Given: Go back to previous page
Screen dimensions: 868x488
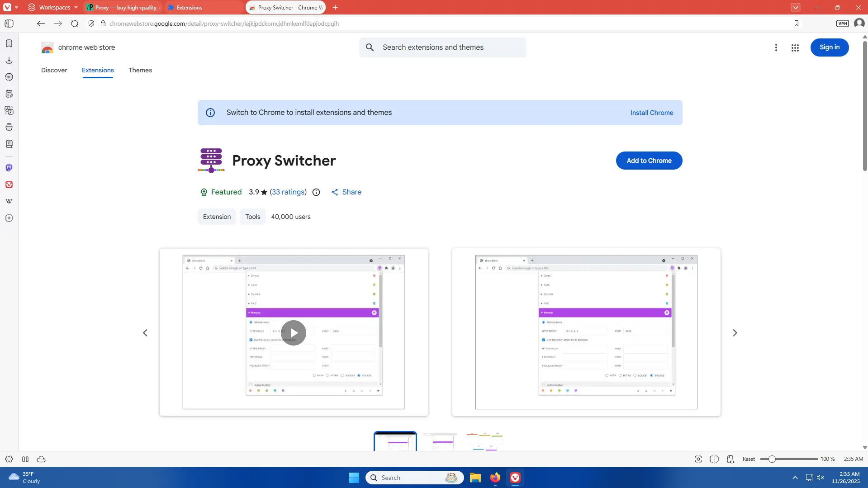Looking at the screenshot, I should (41, 24).
